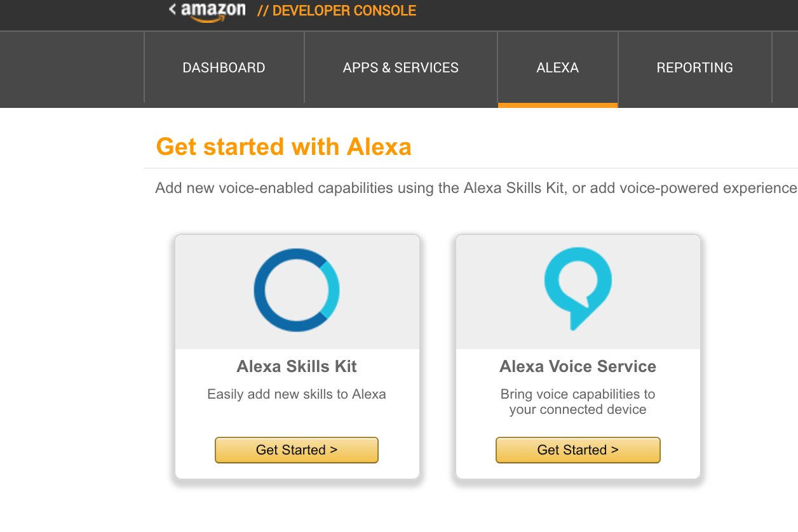Image resolution: width=798 pixels, height=532 pixels.
Task: Open the Dashboard tab
Action: (x=224, y=68)
